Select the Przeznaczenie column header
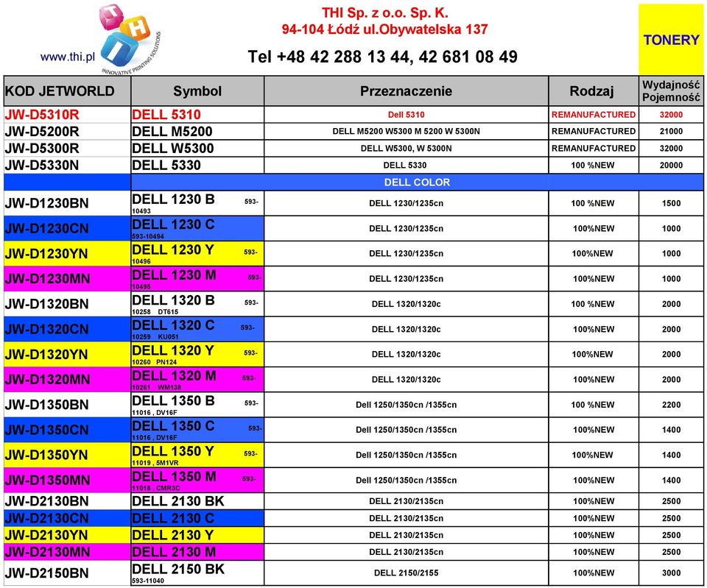This screenshot has height=588, width=707. click(x=407, y=91)
